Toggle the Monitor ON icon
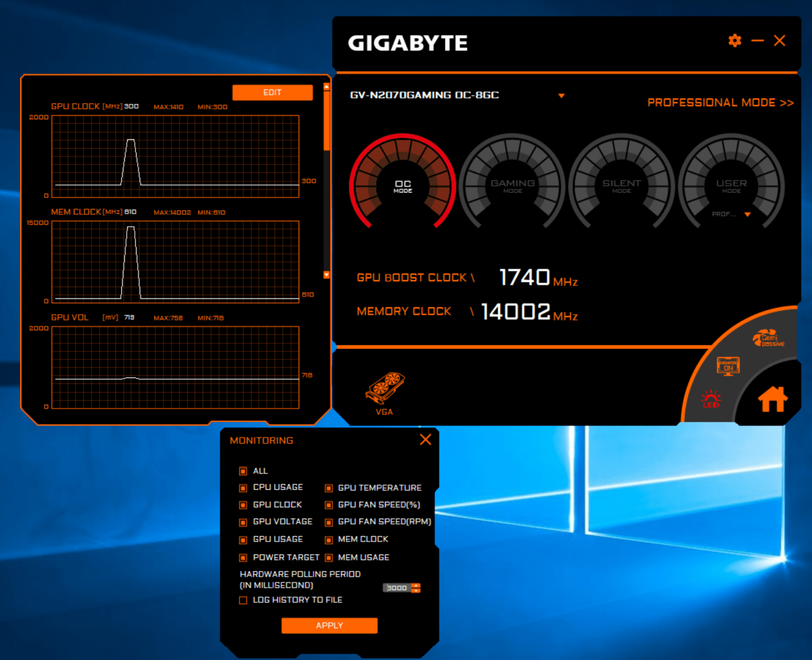812x660 pixels. point(728,366)
